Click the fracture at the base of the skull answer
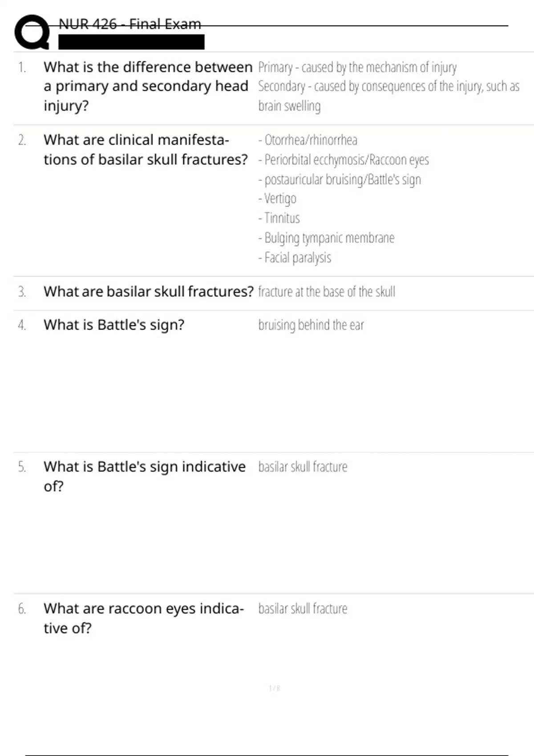The image size is (534, 756). click(327, 292)
